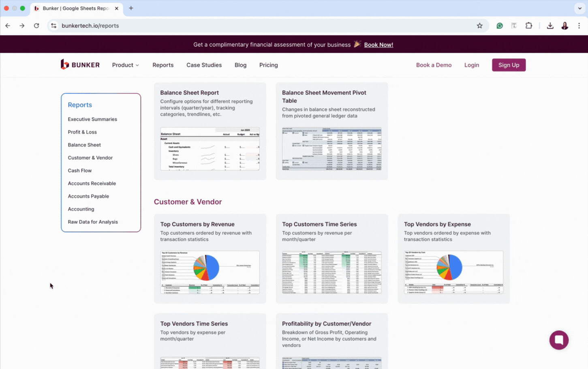This screenshot has height=369, width=588.
Task: Open the Chrome three-dot menu
Action: click(x=579, y=26)
